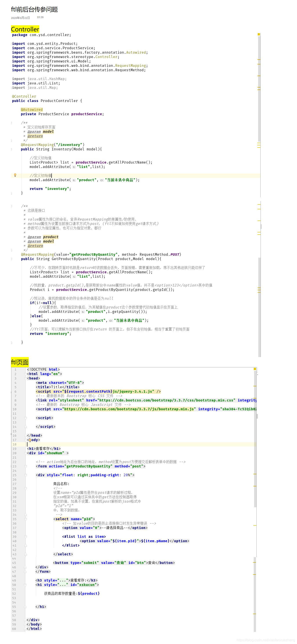Collapse the <head> tag fold marker
The height and width of the screenshot is (644, 297).
click(x=25, y=378)
